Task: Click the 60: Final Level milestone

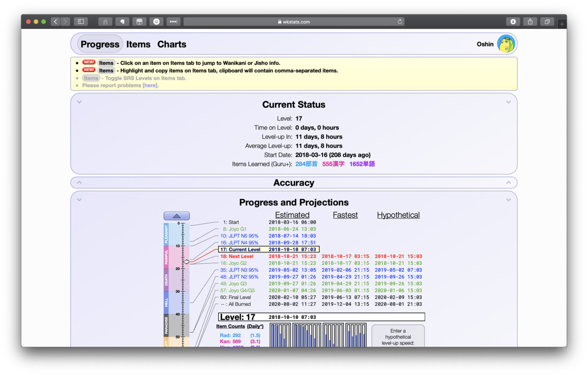Action: (236, 297)
